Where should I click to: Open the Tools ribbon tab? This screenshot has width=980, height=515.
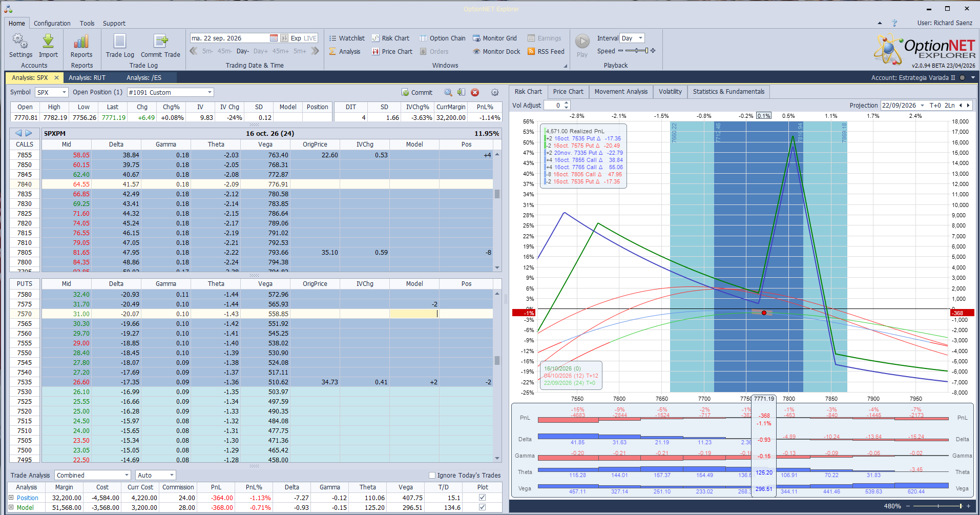[x=87, y=23]
